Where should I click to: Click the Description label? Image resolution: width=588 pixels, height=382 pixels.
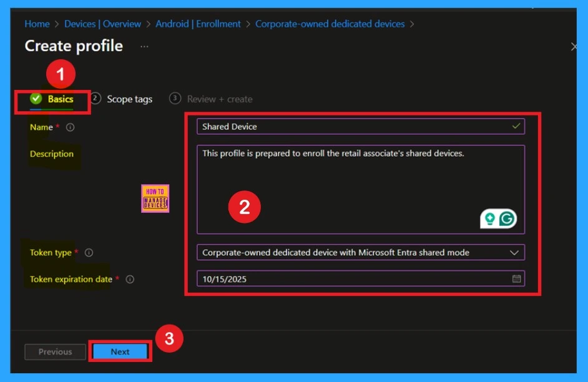(x=52, y=154)
